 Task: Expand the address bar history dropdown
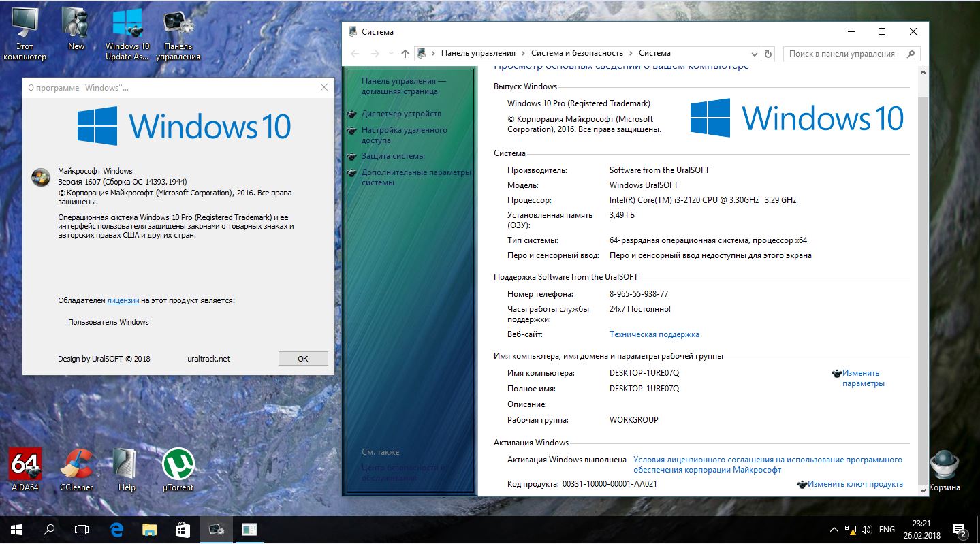[x=755, y=54]
